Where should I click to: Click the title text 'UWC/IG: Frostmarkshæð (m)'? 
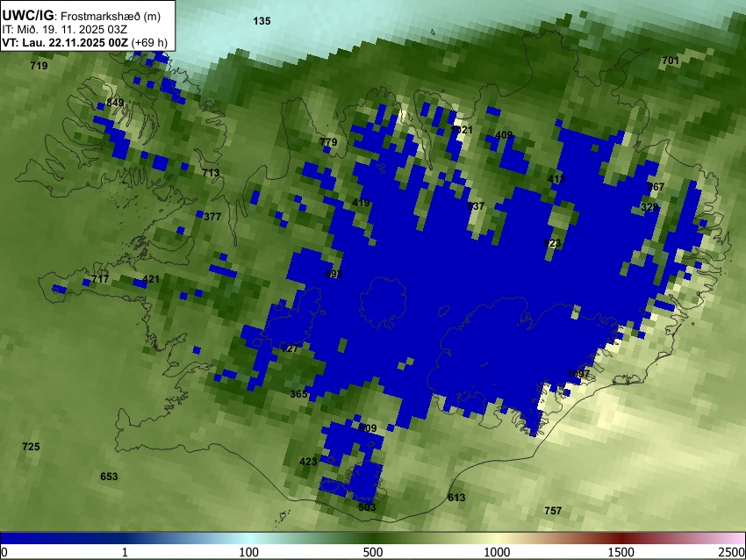82,16
